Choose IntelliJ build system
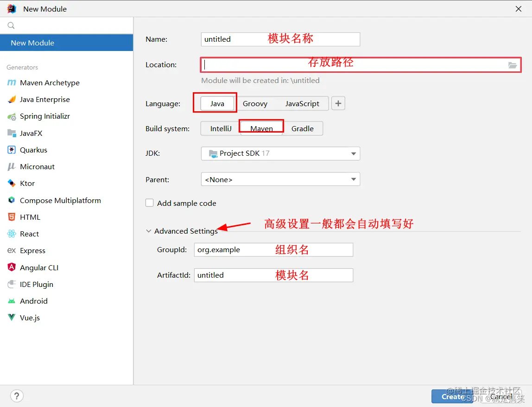532x407 pixels. (221, 129)
